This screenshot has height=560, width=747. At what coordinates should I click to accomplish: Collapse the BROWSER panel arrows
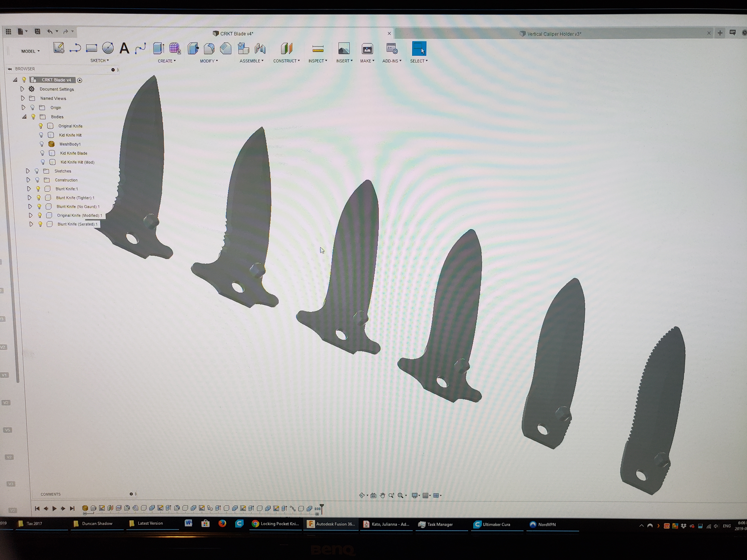coord(10,69)
